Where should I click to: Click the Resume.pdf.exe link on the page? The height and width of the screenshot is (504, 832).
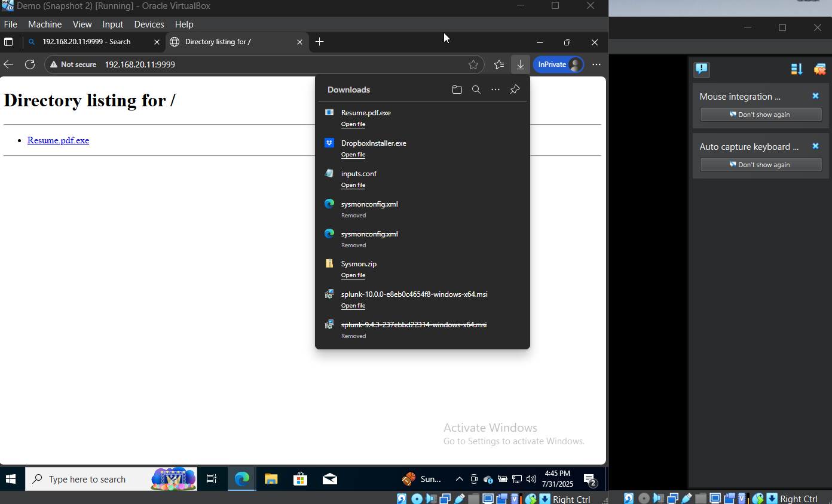coord(58,140)
